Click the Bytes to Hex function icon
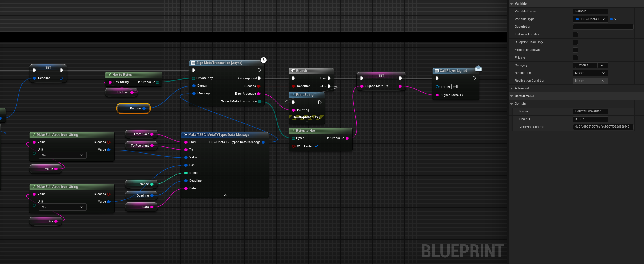 point(293,131)
